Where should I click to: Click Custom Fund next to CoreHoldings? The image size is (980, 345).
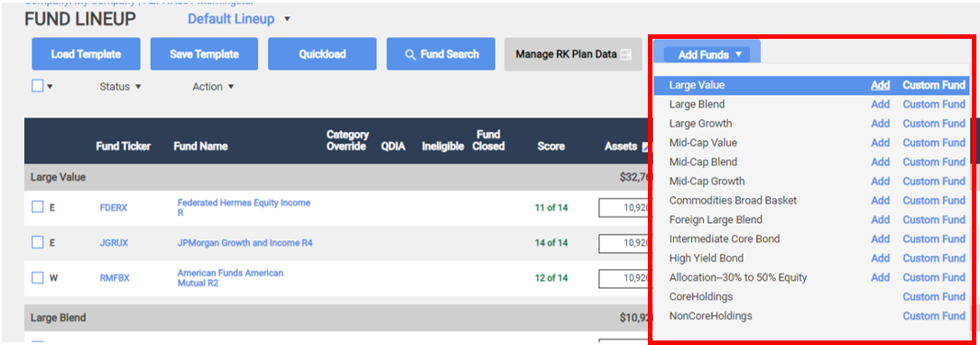934,297
